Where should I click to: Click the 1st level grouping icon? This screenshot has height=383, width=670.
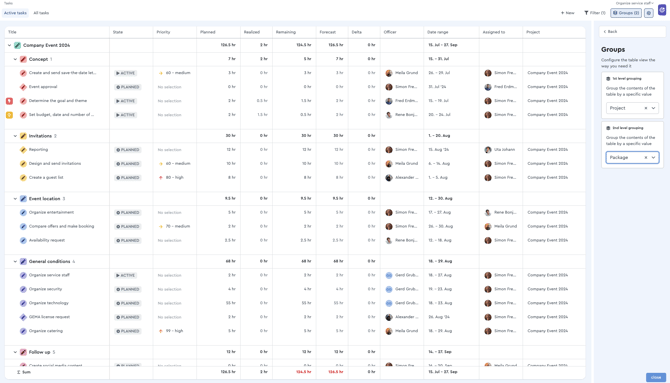pos(608,79)
